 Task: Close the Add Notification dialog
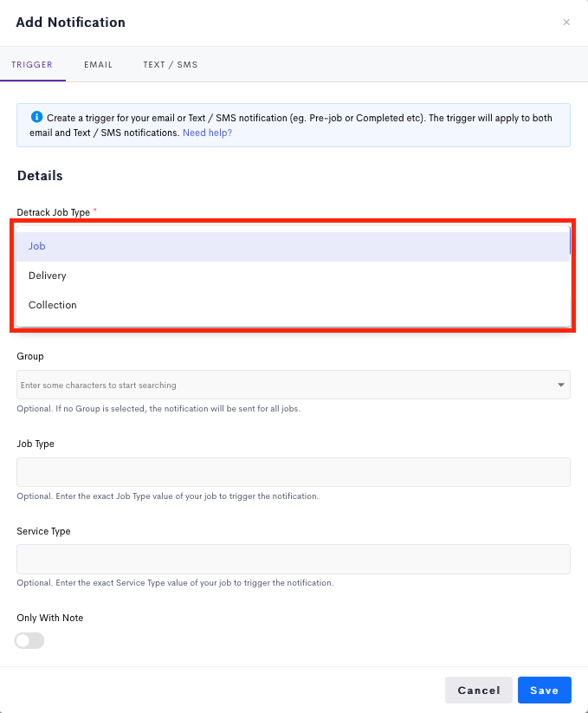pos(566,23)
